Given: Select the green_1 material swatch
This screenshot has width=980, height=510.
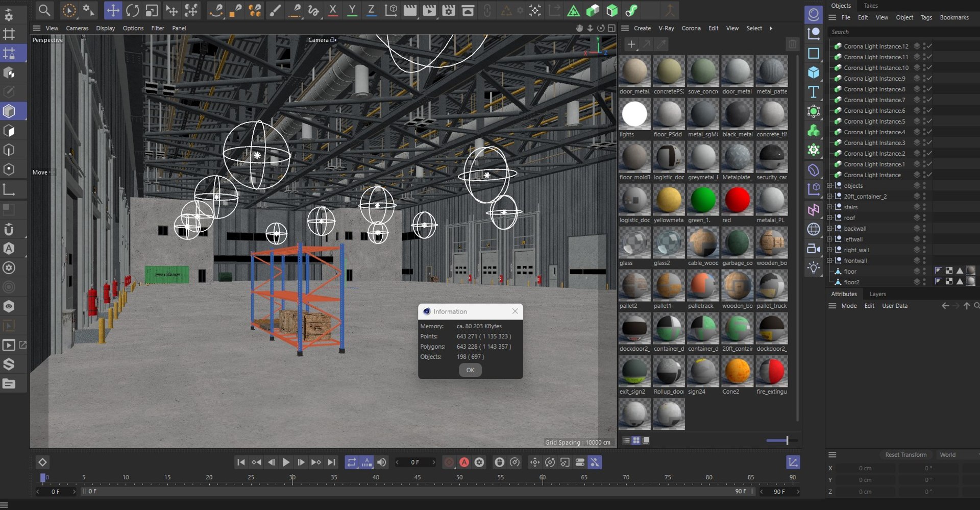Looking at the screenshot, I should (x=703, y=200).
